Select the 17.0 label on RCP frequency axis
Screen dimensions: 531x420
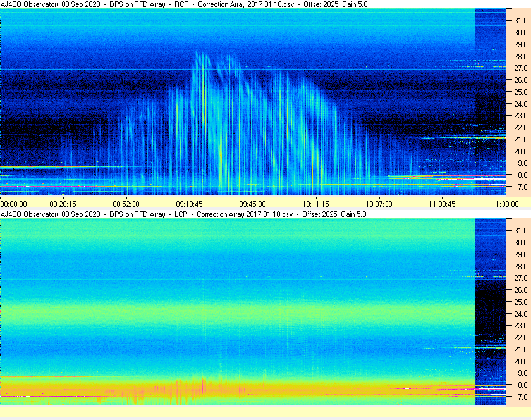521,187
